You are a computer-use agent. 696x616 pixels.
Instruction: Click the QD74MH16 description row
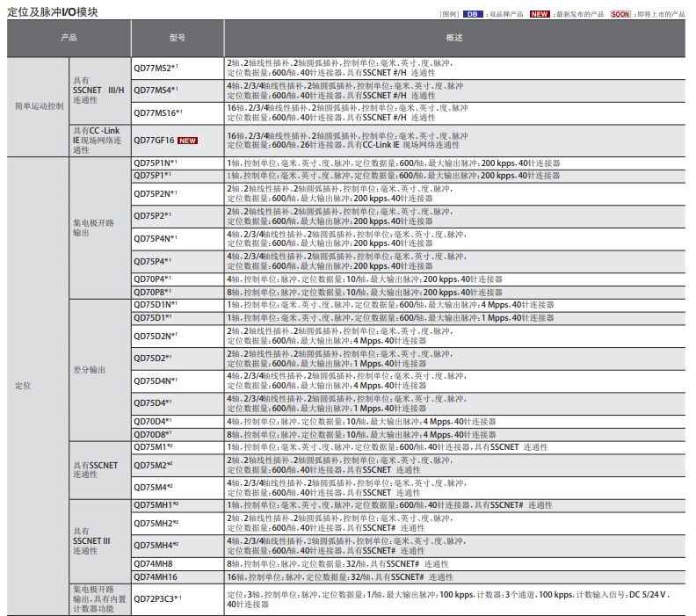coord(455,577)
